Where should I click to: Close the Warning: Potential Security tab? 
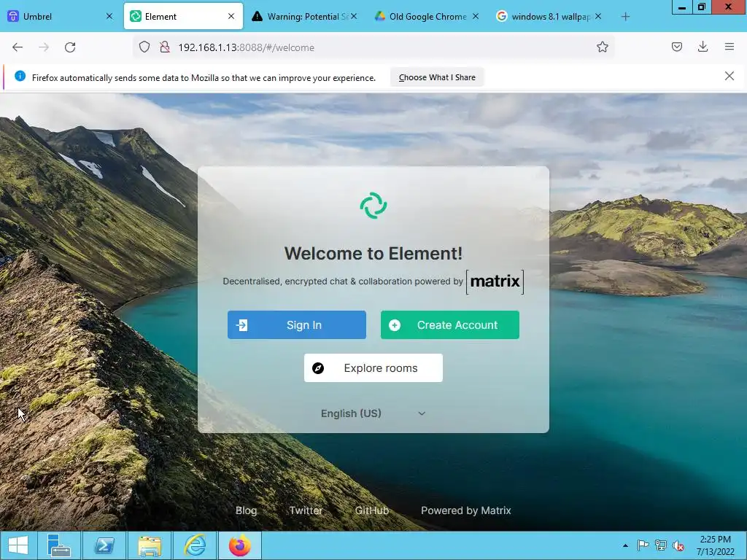354,16
